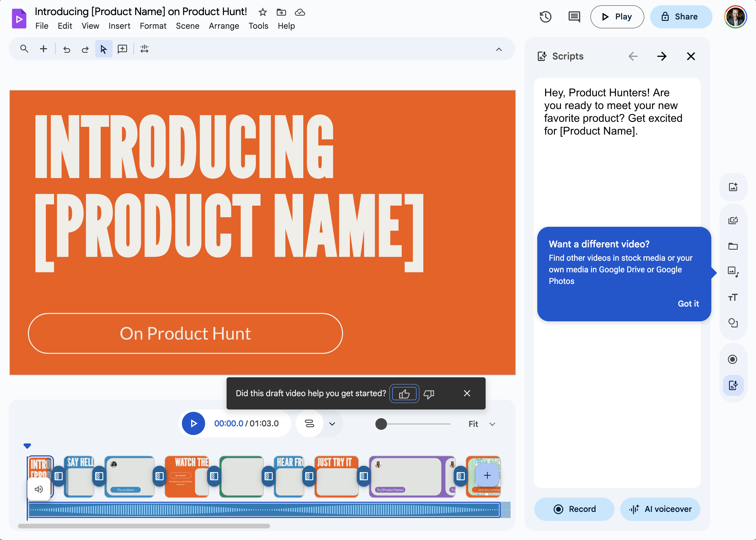
Task: Open the Arrange menu
Action: point(224,26)
